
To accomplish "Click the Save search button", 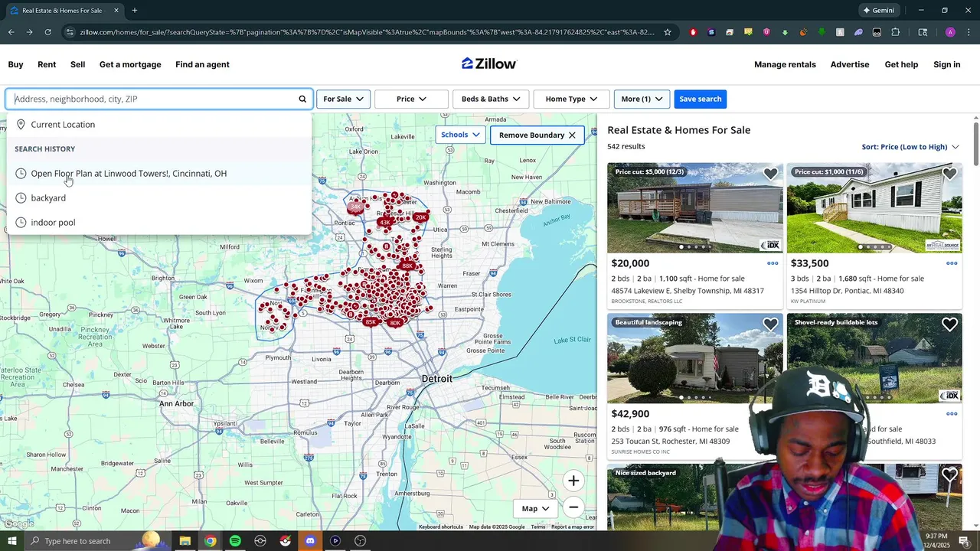I will pos(700,99).
